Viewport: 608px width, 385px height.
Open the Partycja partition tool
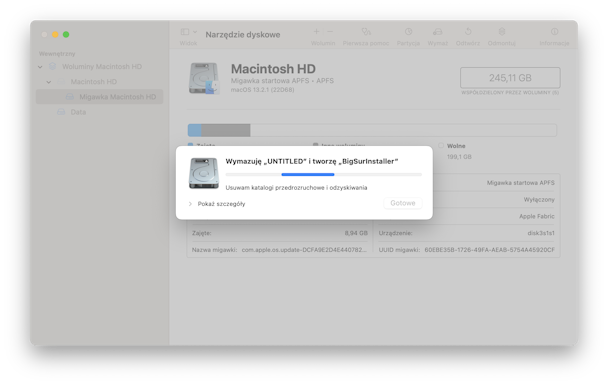(x=408, y=32)
